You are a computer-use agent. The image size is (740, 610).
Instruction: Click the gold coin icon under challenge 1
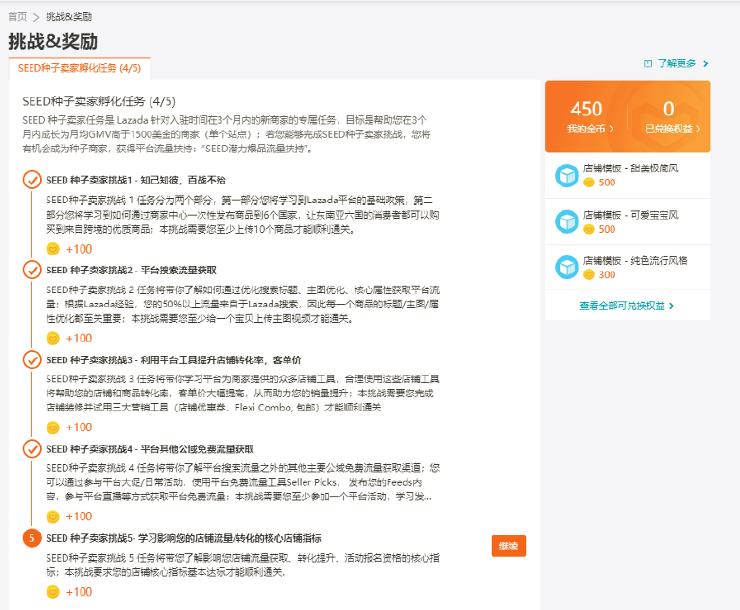tap(53, 249)
